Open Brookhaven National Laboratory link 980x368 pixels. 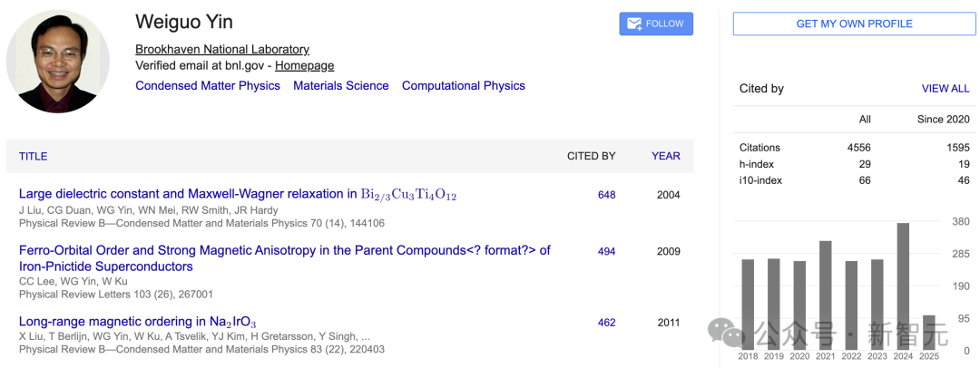pos(222,49)
